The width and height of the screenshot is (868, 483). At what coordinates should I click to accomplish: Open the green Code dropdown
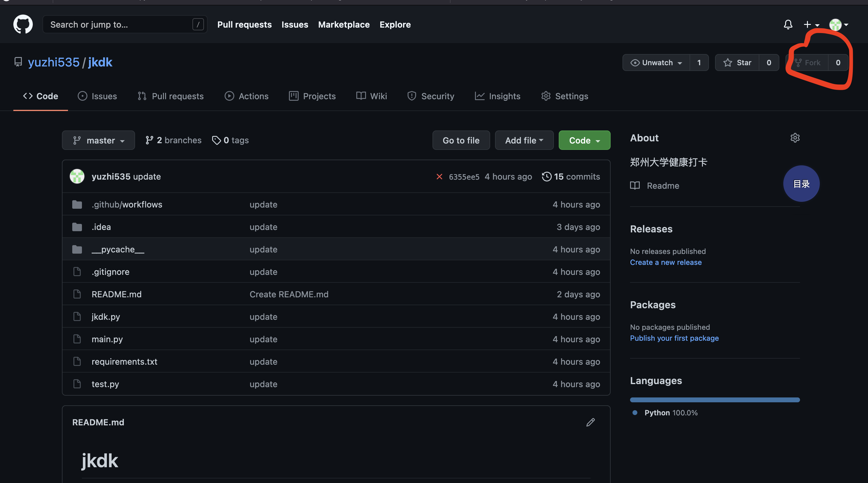584,140
